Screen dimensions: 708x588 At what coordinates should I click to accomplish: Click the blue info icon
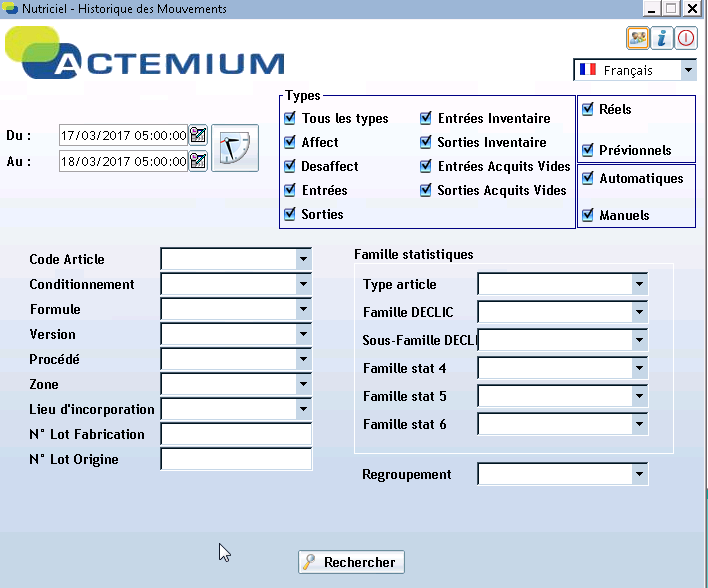click(x=661, y=38)
